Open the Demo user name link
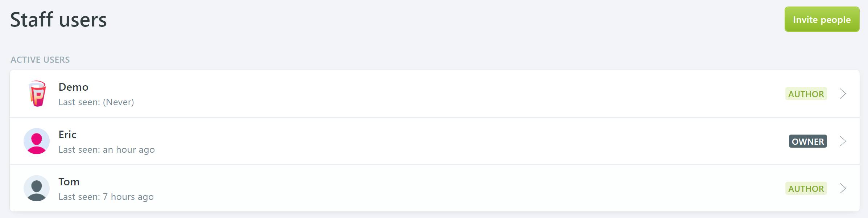This screenshot has width=868, height=218. [x=74, y=87]
